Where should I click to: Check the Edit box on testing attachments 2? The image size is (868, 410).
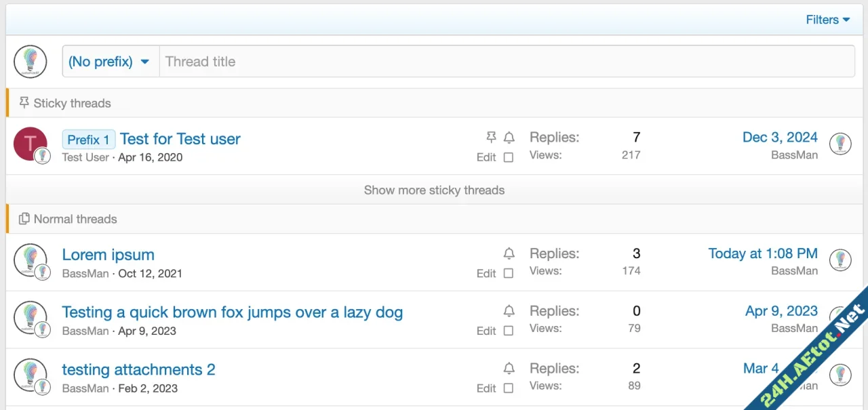tap(509, 388)
